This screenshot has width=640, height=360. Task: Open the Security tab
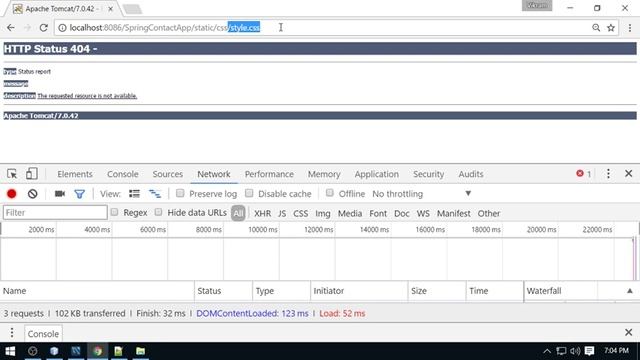(x=428, y=174)
